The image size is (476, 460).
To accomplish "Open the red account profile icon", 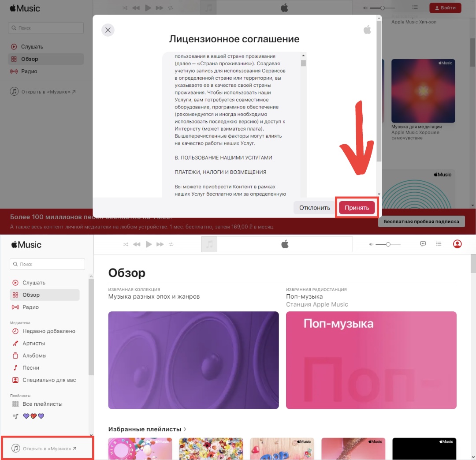I will tap(457, 244).
